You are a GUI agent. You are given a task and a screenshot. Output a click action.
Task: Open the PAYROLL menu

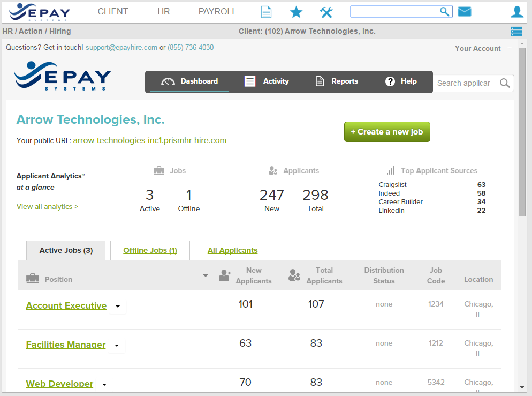pyautogui.click(x=217, y=11)
